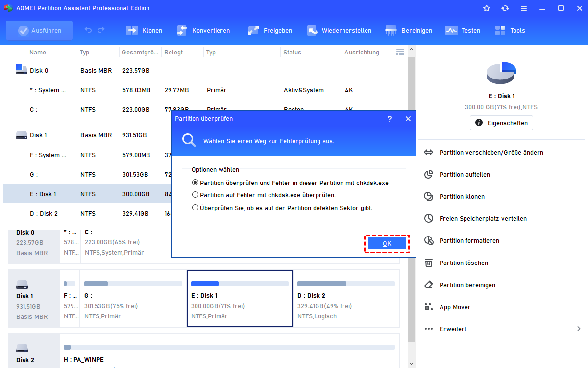Sort by the Status column header
Screen dimensions: 588x368
coord(292,52)
